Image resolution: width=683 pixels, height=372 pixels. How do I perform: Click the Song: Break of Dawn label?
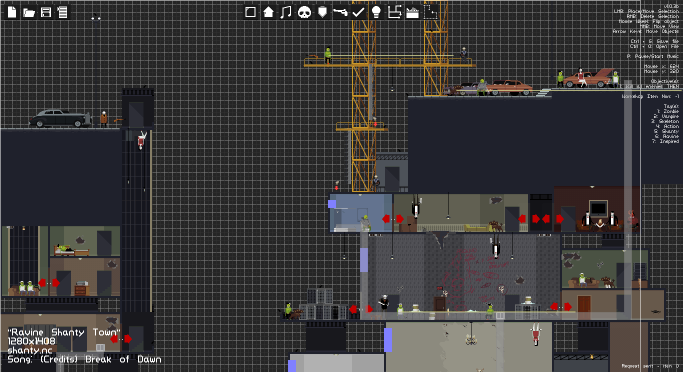pos(85,359)
